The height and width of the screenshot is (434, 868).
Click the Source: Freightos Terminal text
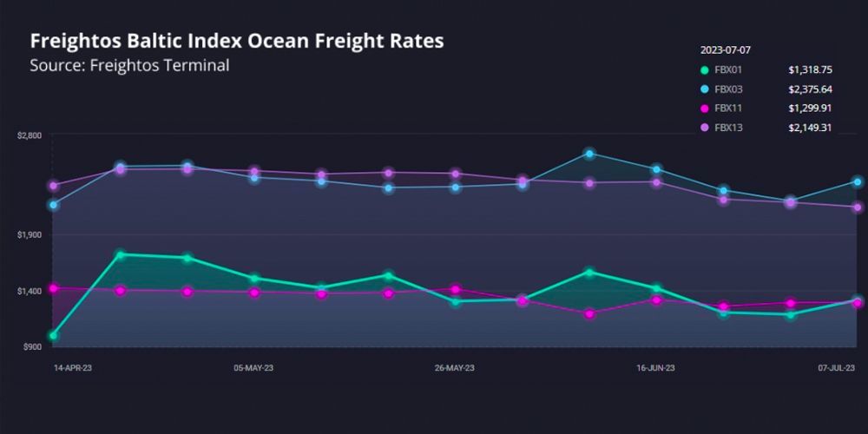[x=129, y=66]
